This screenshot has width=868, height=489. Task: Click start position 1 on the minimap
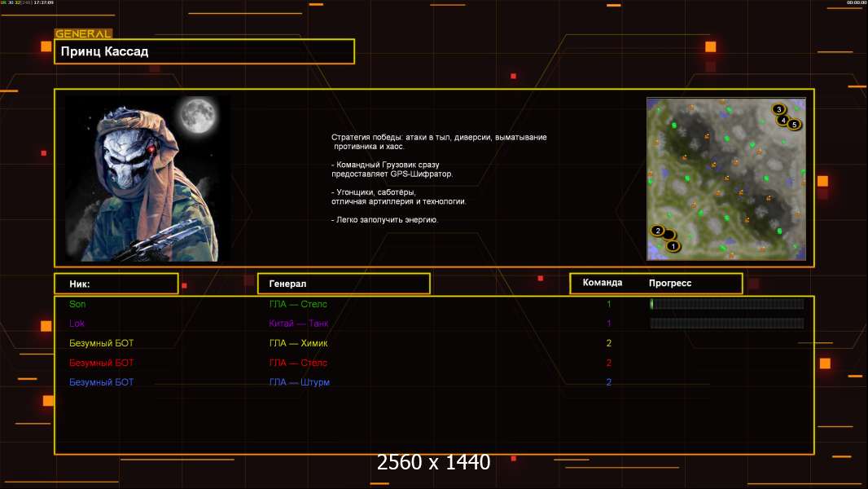tap(673, 245)
